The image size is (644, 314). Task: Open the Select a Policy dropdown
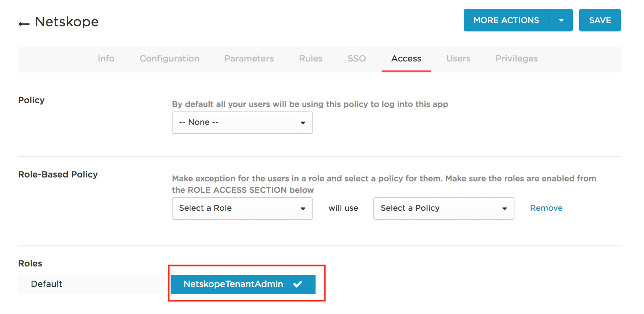pyautogui.click(x=444, y=208)
